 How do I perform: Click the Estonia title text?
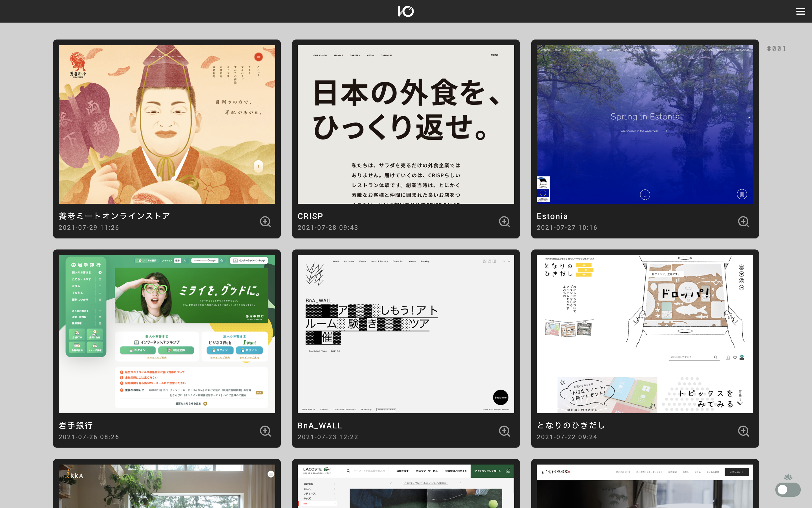552,216
